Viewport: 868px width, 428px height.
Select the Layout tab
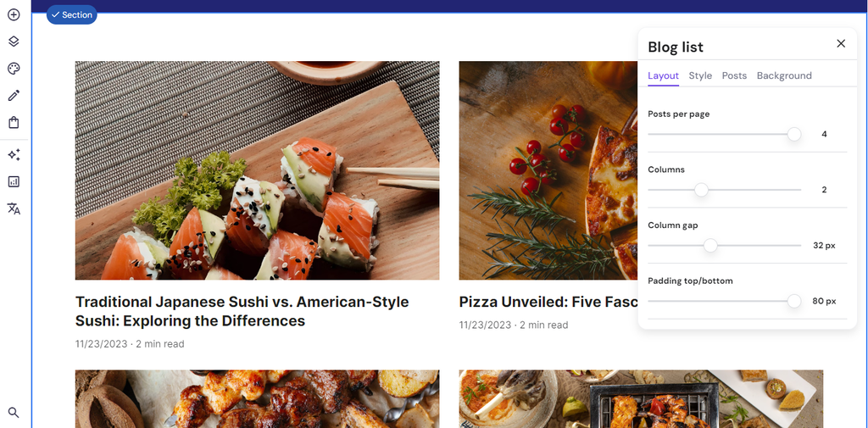coord(663,75)
